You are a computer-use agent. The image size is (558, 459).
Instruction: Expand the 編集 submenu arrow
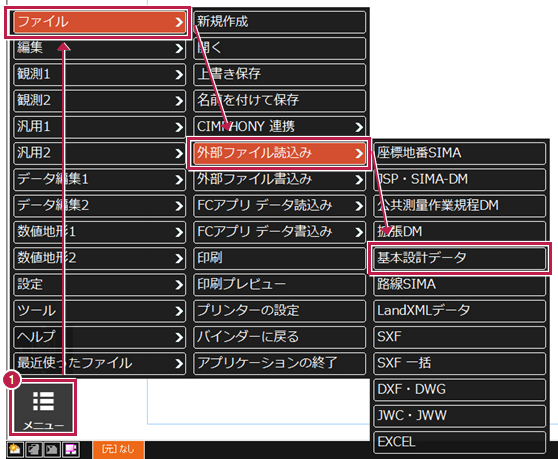pyautogui.click(x=179, y=48)
